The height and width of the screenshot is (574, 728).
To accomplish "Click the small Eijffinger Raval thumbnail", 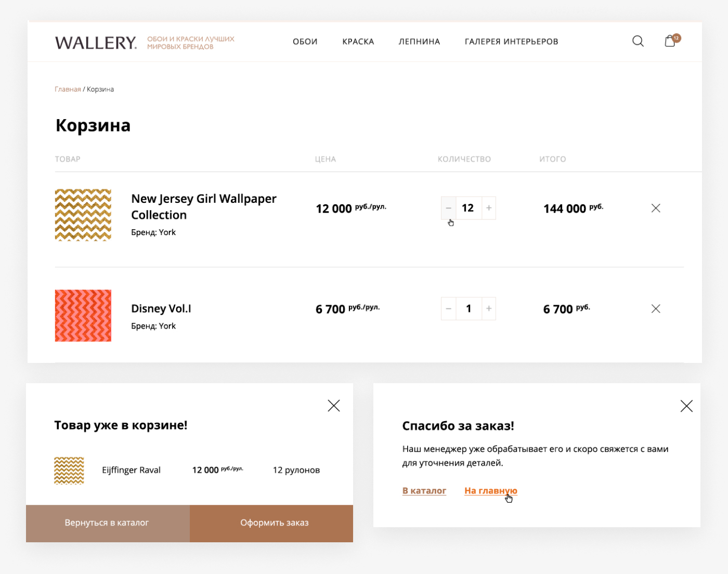I will pyautogui.click(x=69, y=471).
